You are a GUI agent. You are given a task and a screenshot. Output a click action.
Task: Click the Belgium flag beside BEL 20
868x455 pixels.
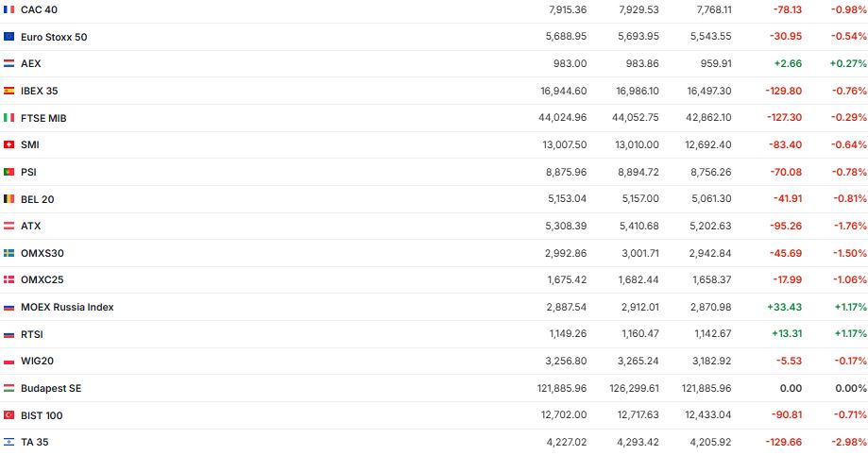9,199
